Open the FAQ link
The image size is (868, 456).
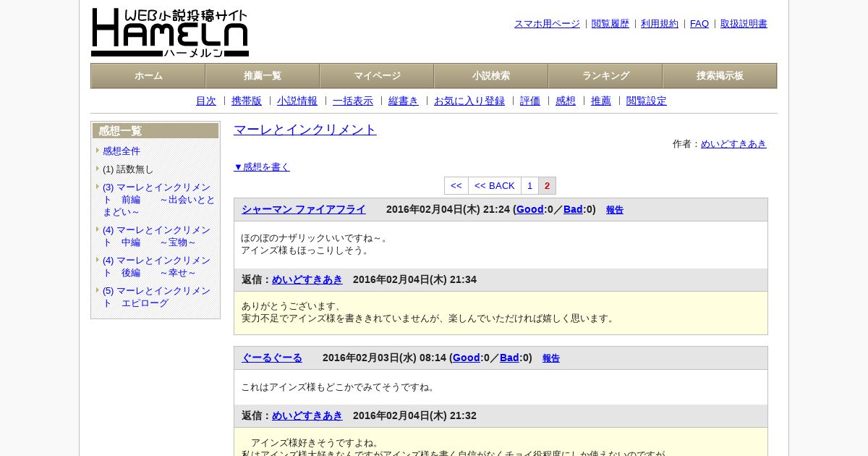(699, 24)
